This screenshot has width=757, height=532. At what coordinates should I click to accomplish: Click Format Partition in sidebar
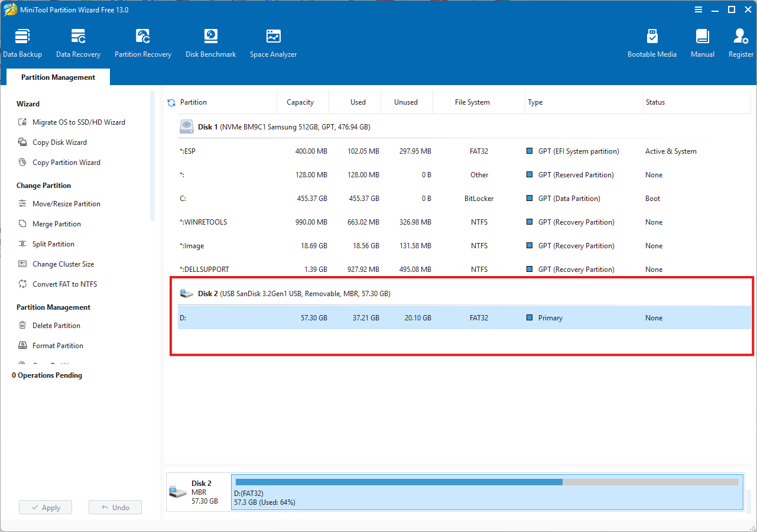[57, 346]
